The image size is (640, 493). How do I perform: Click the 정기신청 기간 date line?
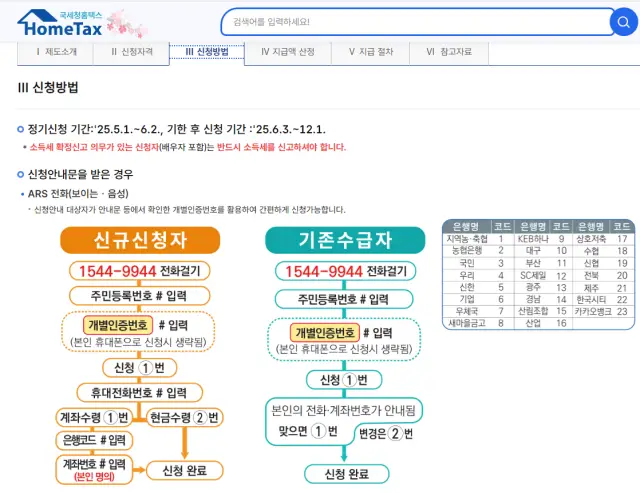coord(176,129)
